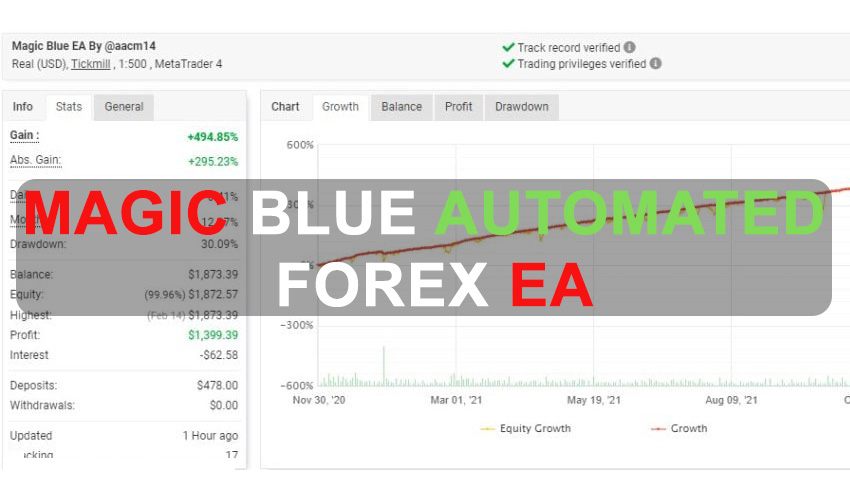Select the Chart tab
The height and width of the screenshot is (500, 850).
tap(285, 106)
